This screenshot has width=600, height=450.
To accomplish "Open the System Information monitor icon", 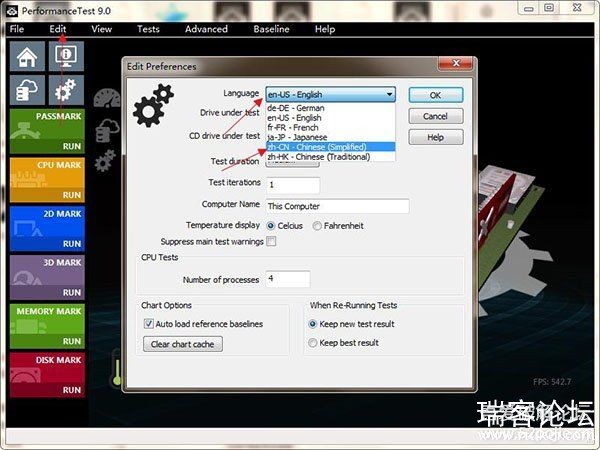I will point(66,56).
